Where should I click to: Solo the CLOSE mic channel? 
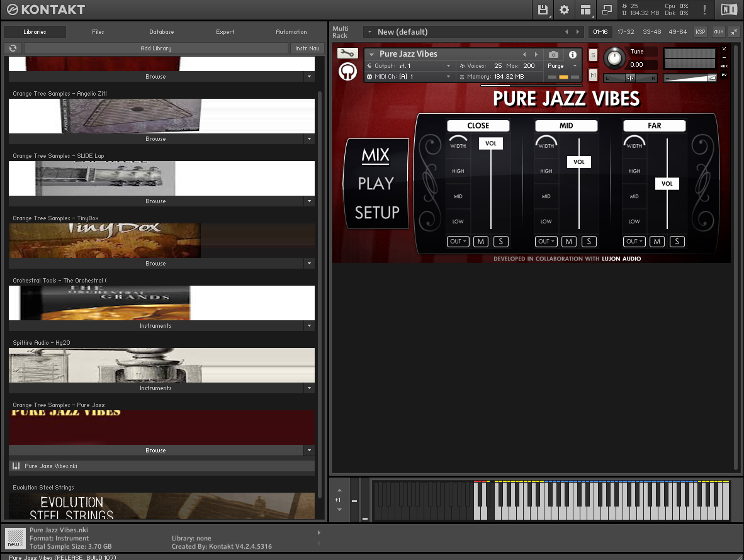[501, 242]
